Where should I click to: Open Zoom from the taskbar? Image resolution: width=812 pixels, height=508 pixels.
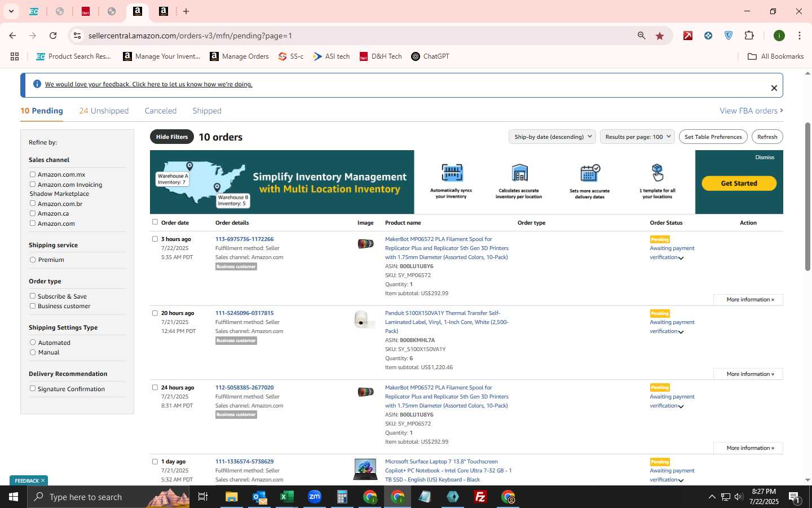tap(315, 497)
